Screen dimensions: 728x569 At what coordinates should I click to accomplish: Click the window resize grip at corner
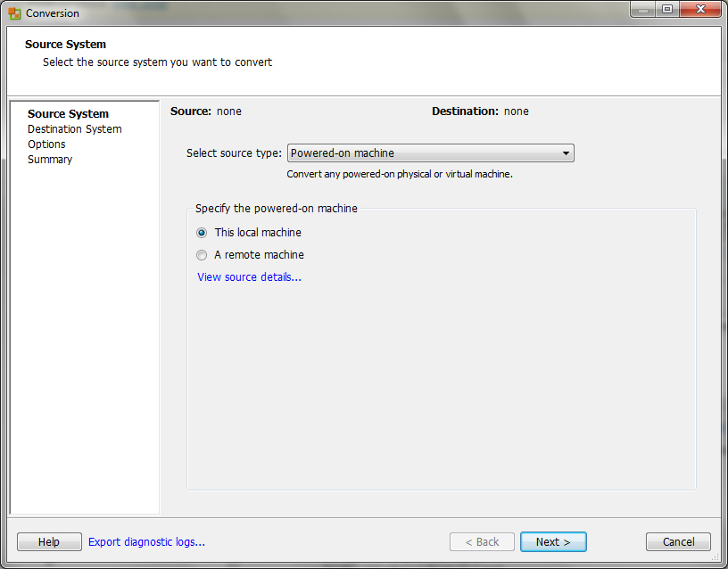716,557
